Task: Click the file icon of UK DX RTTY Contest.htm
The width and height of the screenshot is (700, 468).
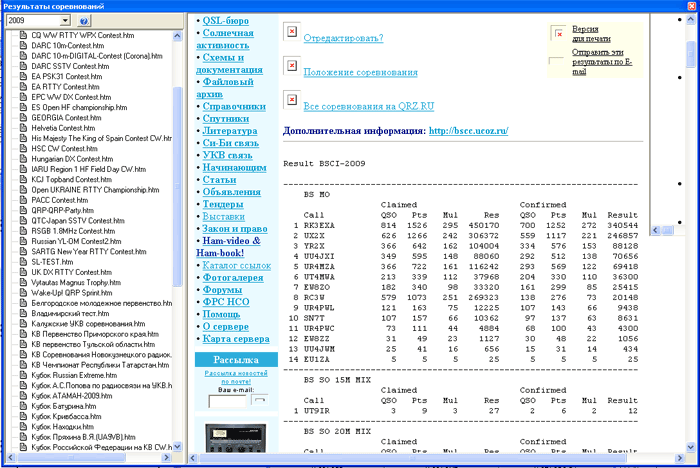Action: pyautogui.click(x=23, y=272)
